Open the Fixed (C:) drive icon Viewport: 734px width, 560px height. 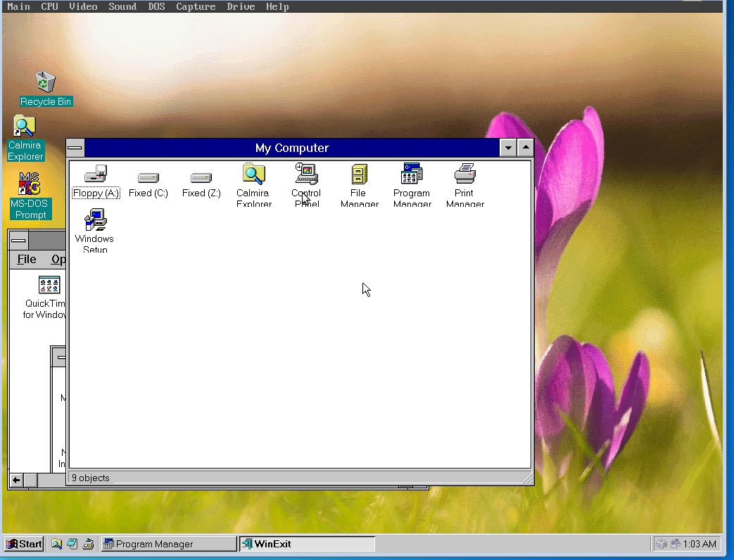click(148, 178)
